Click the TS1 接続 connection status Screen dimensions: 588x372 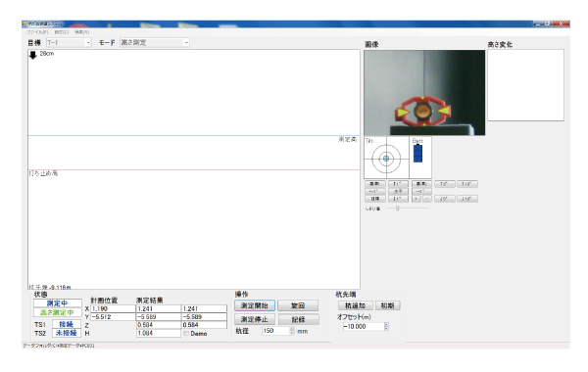(67, 324)
